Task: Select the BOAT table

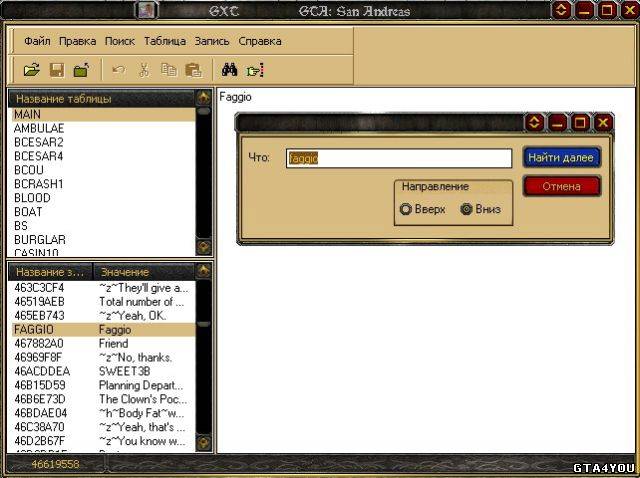Action: (x=104, y=211)
